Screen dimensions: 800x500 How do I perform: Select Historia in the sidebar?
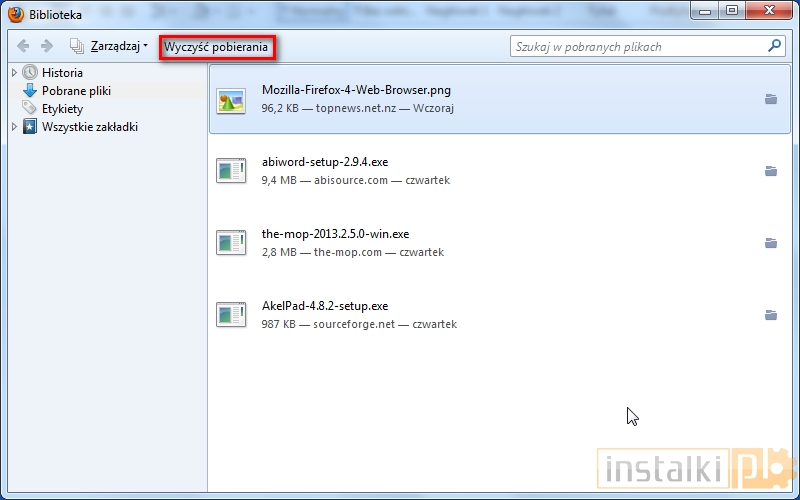point(62,73)
